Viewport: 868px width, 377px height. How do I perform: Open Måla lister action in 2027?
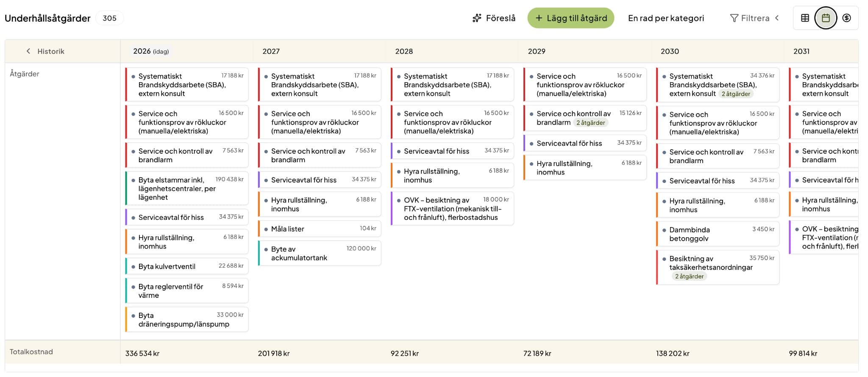(320, 229)
